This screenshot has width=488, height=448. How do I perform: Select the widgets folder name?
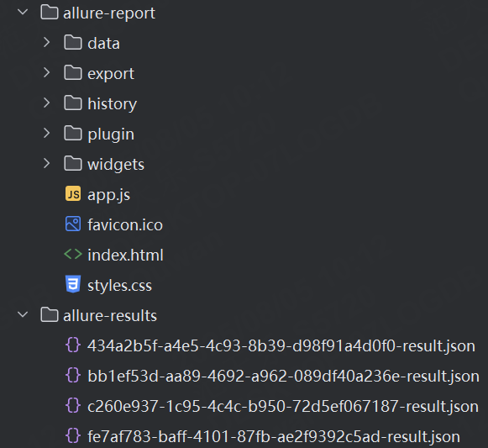pyautogui.click(x=116, y=165)
